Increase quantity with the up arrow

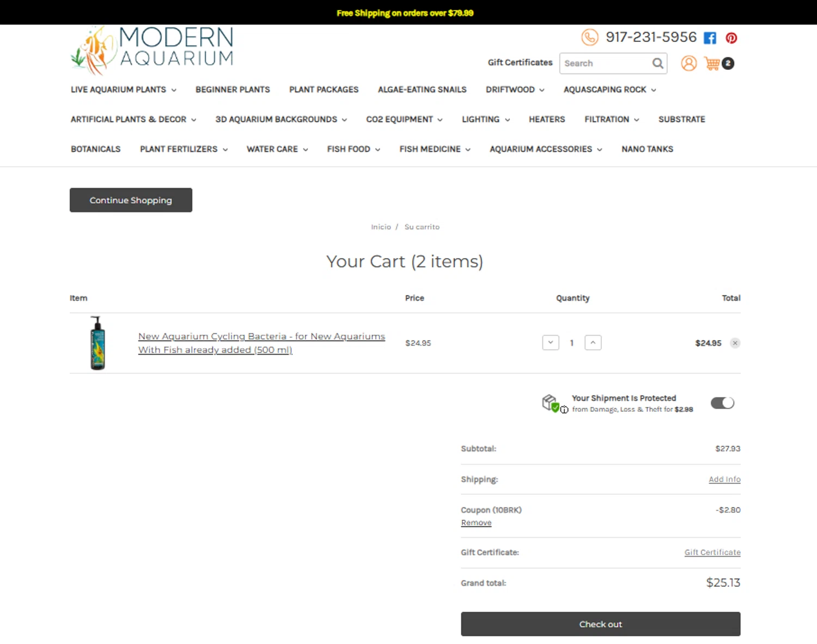tap(593, 343)
